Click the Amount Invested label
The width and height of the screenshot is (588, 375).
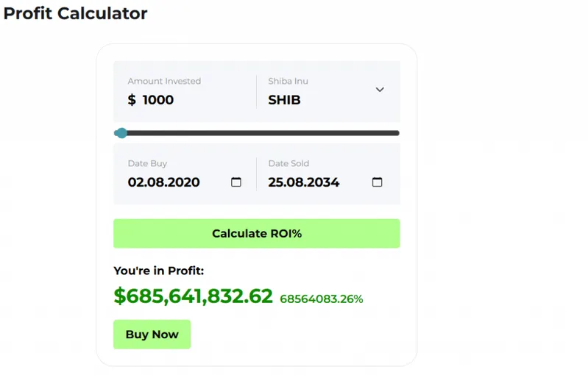tap(164, 81)
